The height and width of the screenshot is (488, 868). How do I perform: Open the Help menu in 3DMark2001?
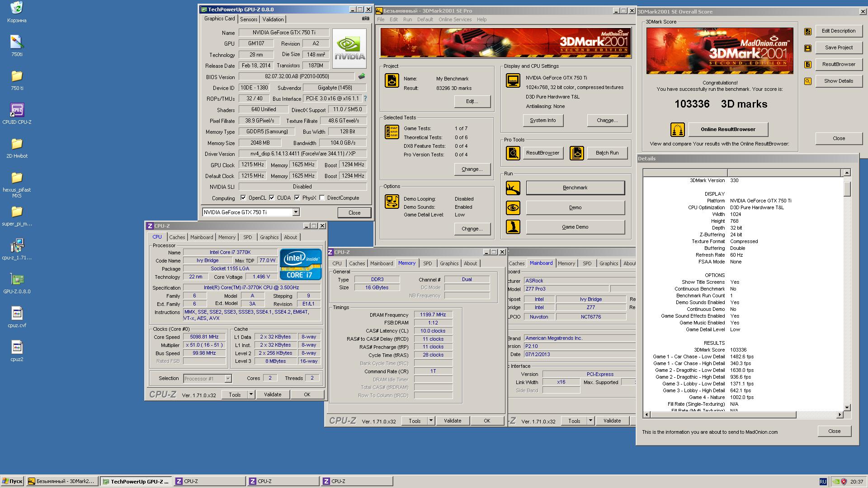[x=482, y=19]
